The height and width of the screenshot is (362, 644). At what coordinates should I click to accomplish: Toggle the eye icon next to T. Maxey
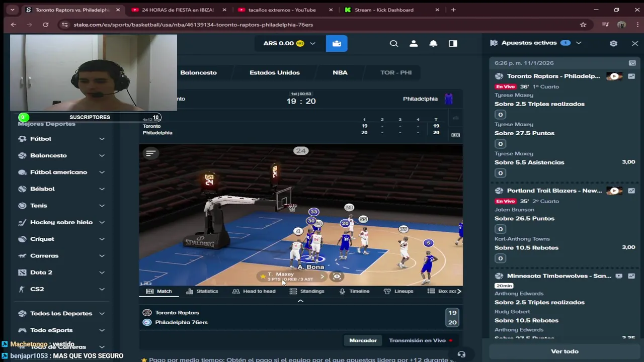pos(337,276)
